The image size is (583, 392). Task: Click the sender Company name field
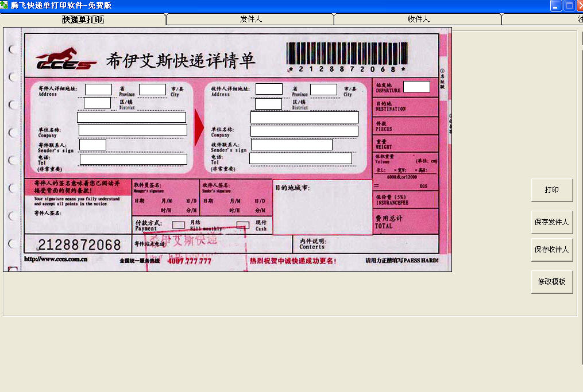[132, 129]
